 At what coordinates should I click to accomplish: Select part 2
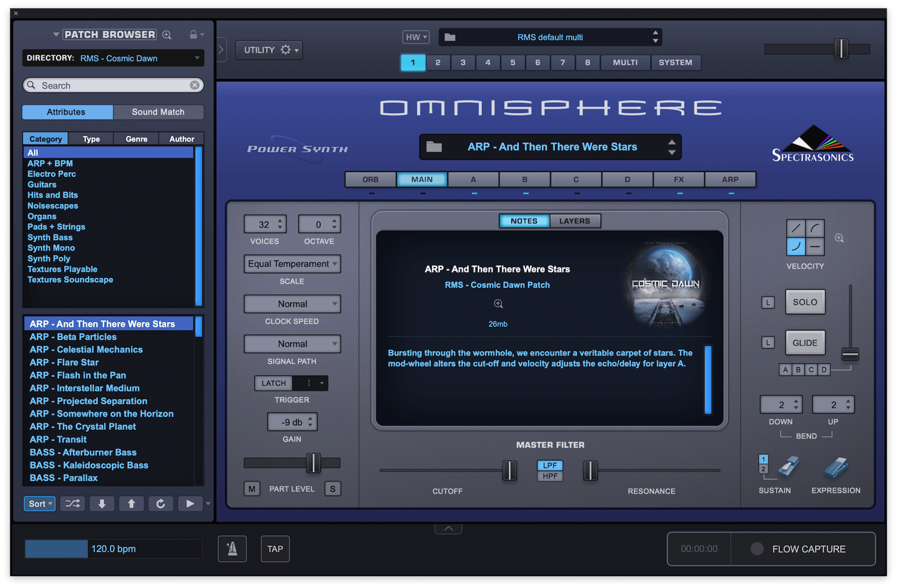click(438, 62)
